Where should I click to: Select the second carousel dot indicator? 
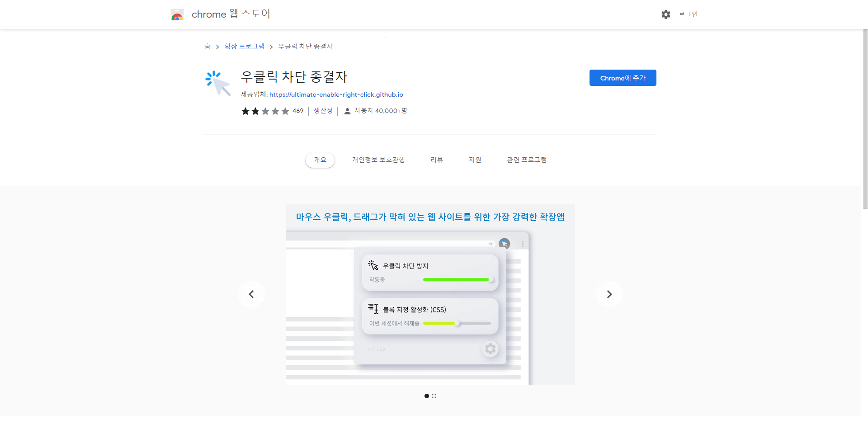[434, 396]
